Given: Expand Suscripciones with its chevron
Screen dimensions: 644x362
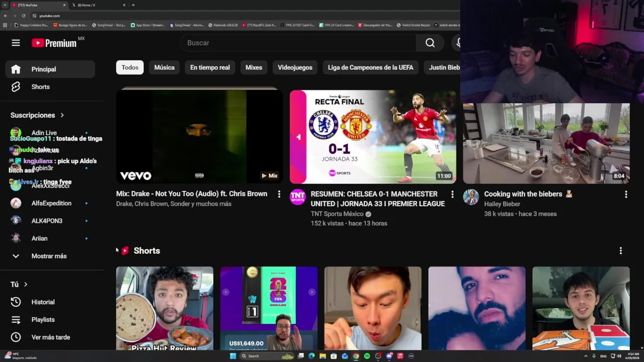Looking at the screenshot, I should (62, 115).
